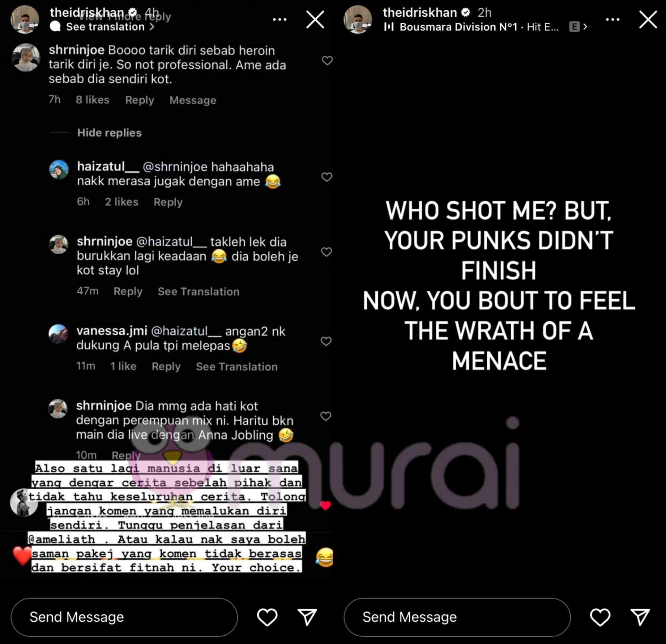The height and width of the screenshot is (644, 666).
Task: Open Bousmara Division music track chevron
Action: 585,27
